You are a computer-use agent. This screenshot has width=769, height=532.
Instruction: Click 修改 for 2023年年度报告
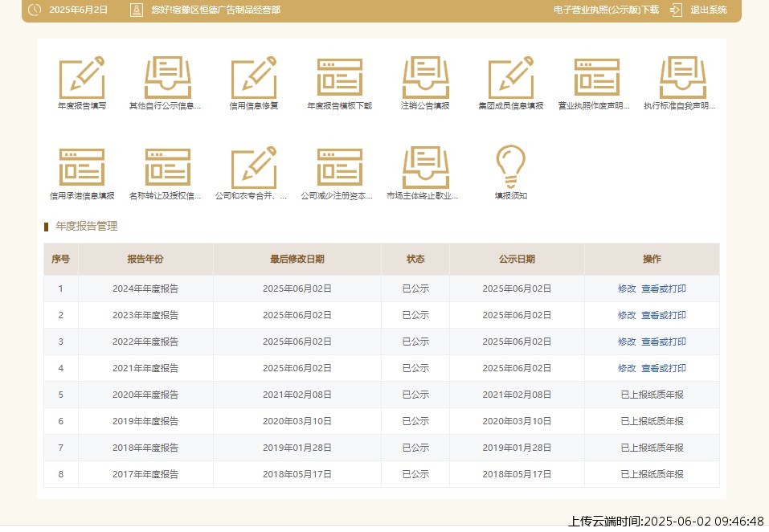click(627, 315)
